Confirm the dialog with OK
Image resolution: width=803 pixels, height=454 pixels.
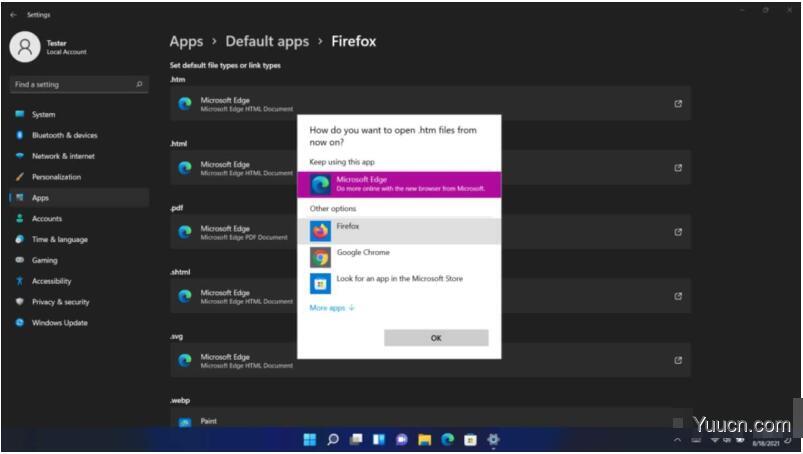click(436, 338)
